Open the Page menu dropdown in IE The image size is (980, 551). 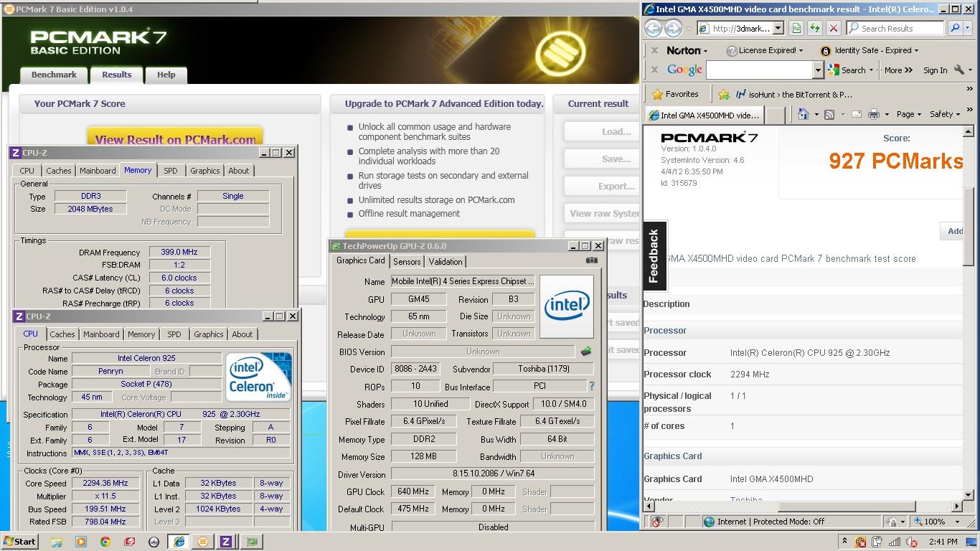908,114
